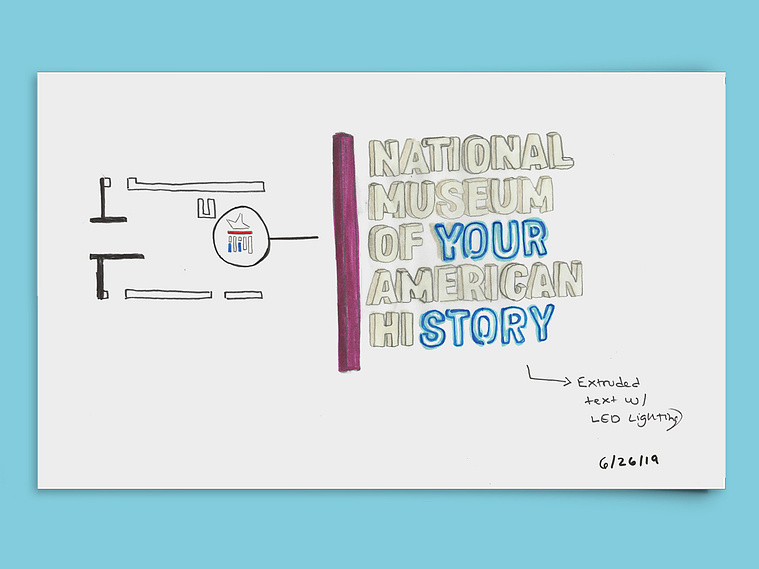Click the vertical magenta bar

(x=346, y=252)
